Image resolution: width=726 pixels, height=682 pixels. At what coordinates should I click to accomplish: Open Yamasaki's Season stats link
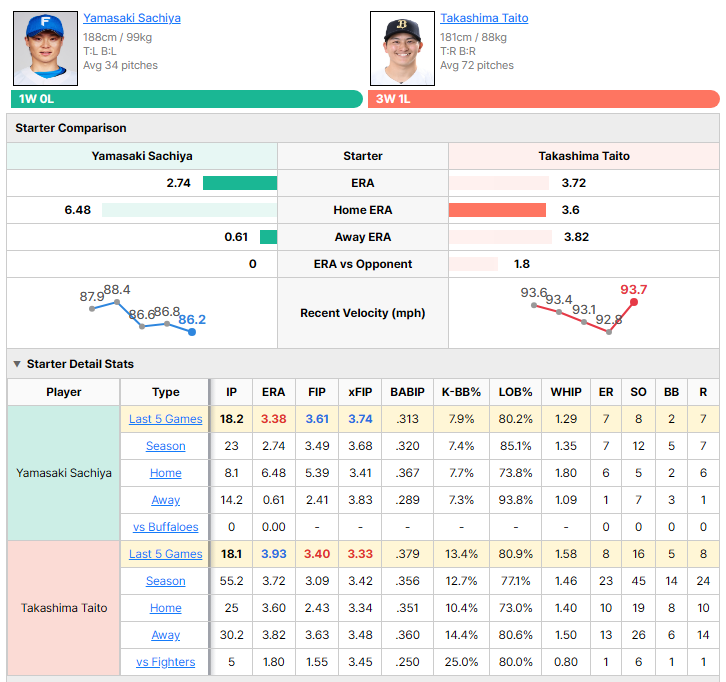pos(166,446)
